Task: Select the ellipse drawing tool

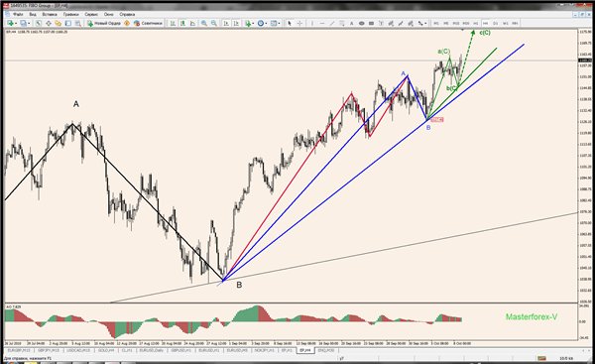Action: (362, 23)
